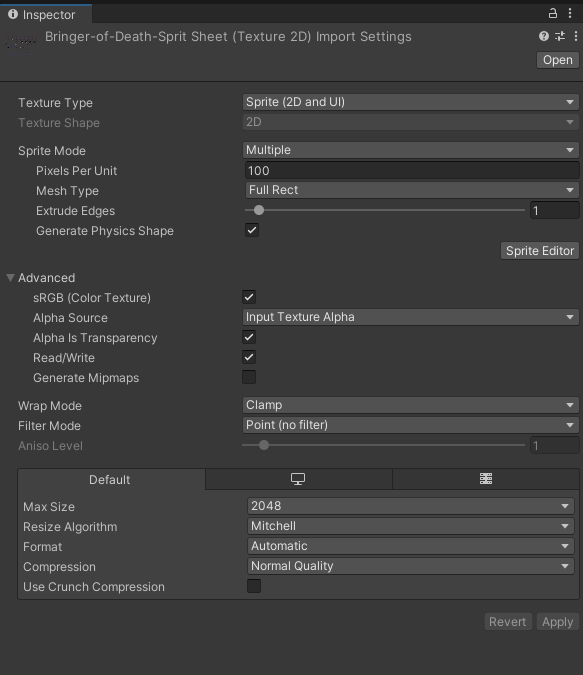Click the Inspector lock icon
This screenshot has height=675, width=583.
(x=552, y=13)
